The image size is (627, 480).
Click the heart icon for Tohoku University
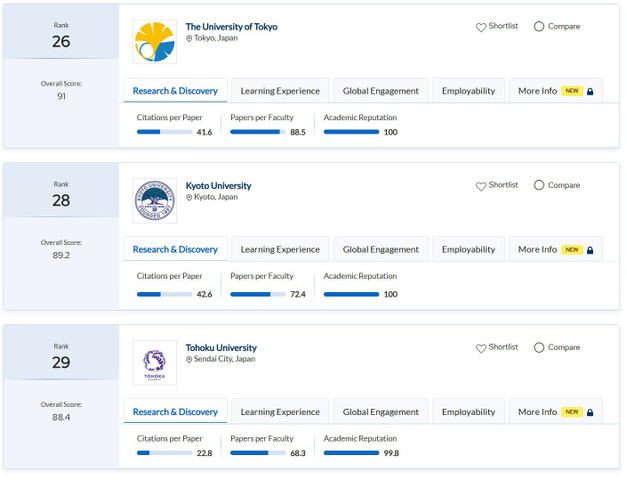click(x=481, y=348)
